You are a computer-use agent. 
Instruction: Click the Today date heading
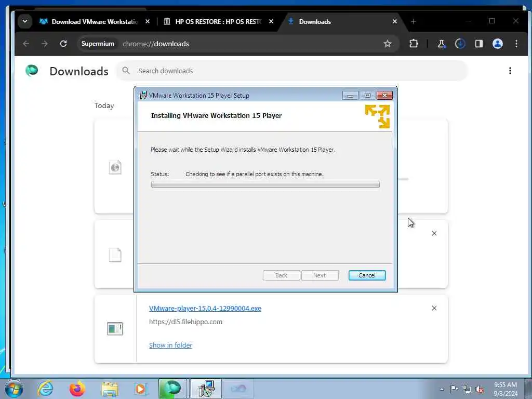pos(104,105)
